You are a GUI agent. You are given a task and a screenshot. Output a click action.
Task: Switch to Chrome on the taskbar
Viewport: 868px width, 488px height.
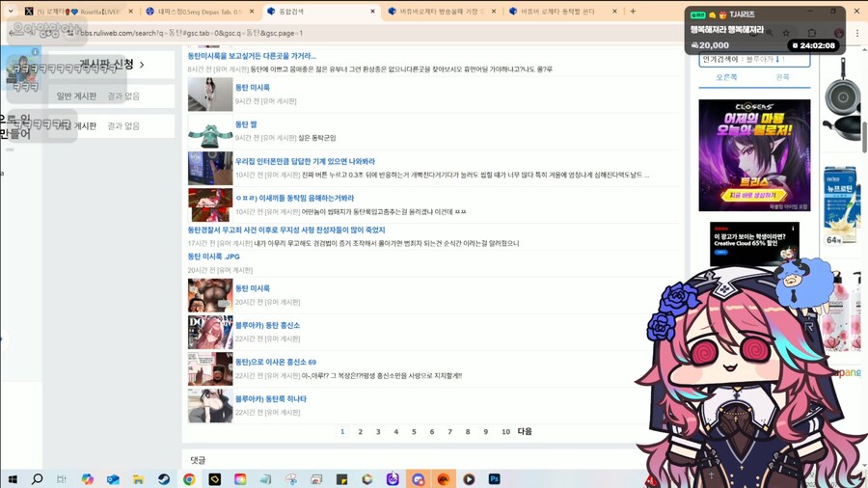point(189,479)
